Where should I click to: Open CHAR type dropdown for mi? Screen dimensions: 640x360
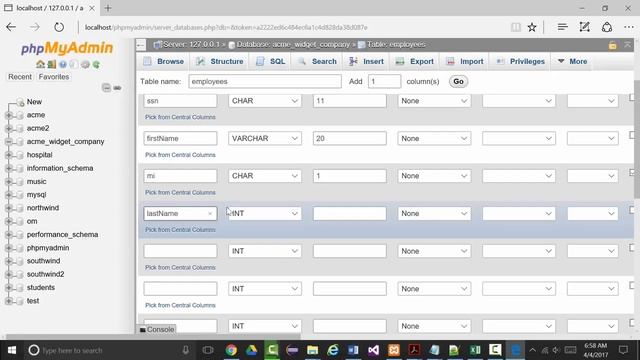pyautogui.click(x=264, y=176)
